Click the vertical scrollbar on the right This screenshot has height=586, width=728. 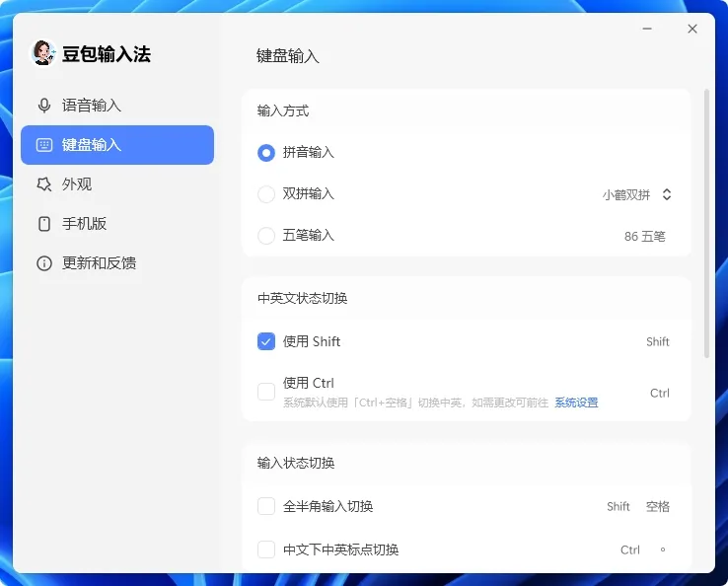click(706, 223)
